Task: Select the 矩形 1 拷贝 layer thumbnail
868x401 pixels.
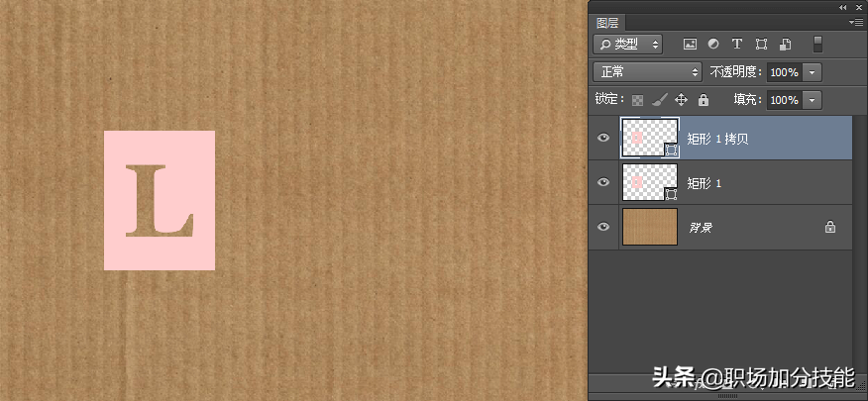Action: 650,138
